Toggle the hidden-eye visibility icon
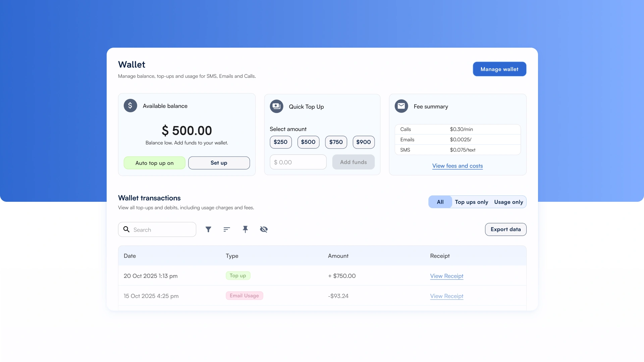Image resolution: width=644 pixels, height=362 pixels. (264, 229)
